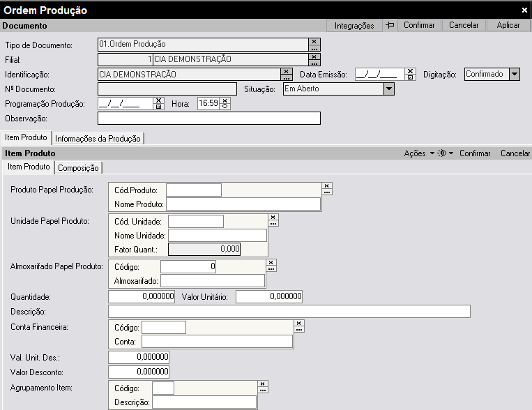Click the Almoxarifado Código field showing 0
Screen dimensions: 532x410
[x=188, y=266]
